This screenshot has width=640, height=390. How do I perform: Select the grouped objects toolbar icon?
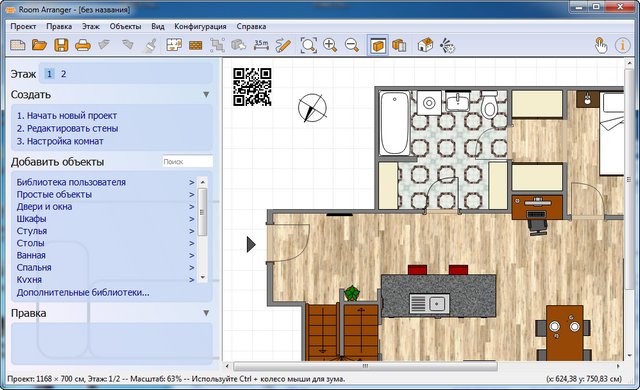(x=217, y=45)
